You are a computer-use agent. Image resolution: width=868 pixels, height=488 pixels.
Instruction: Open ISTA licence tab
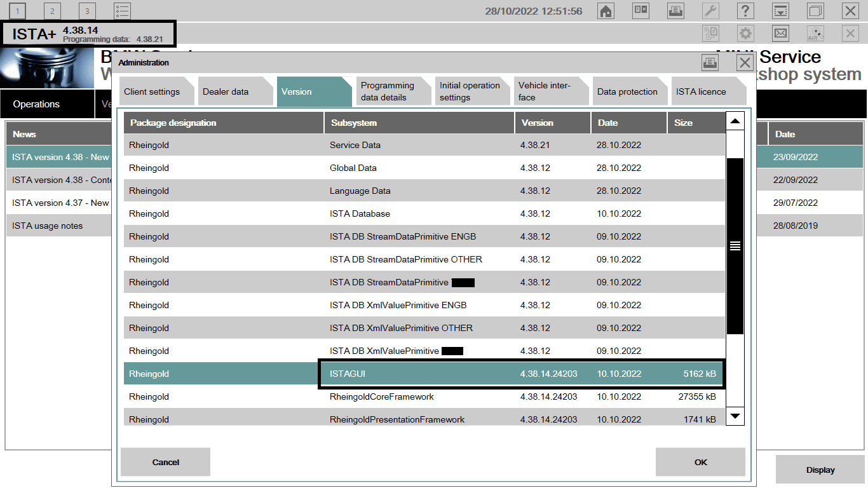(x=708, y=91)
